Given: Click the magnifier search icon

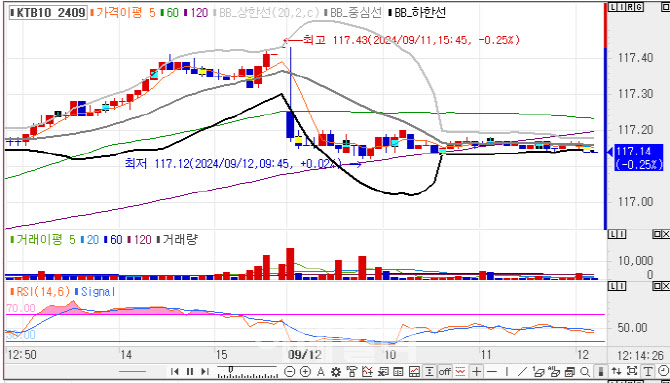Looking at the screenshot, I should [x=585, y=371].
